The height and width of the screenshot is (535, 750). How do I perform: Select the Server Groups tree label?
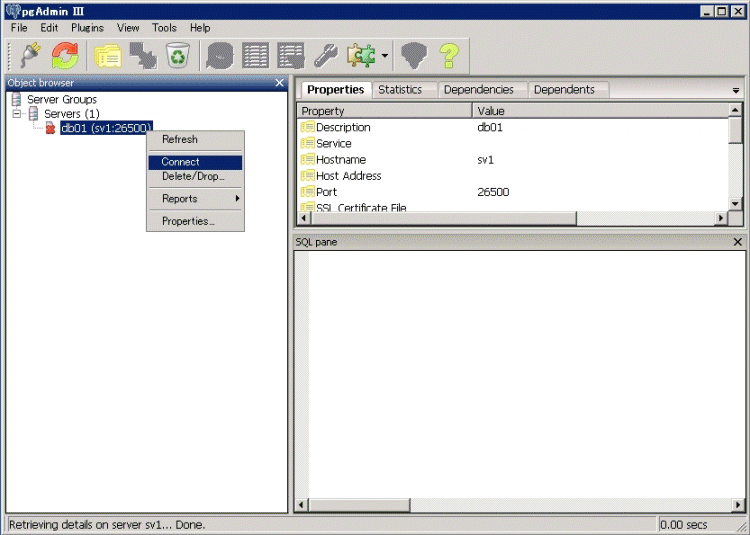tap(62, 99)
